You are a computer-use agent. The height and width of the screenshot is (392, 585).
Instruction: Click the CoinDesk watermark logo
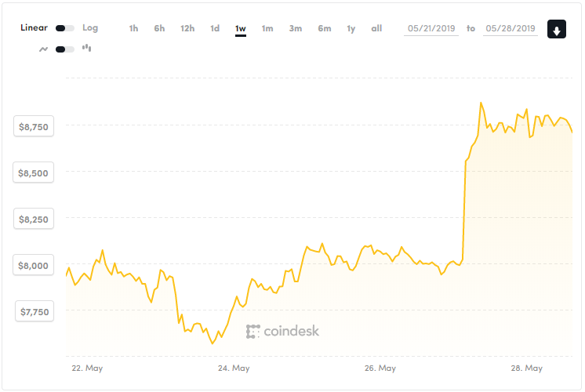283,332
